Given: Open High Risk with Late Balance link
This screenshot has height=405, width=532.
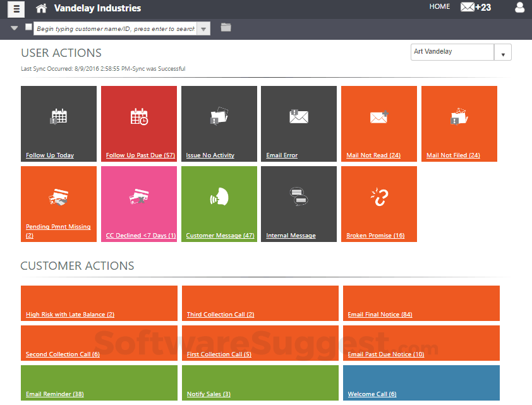Looking at the screenshot, I should (x=70, y=315).
